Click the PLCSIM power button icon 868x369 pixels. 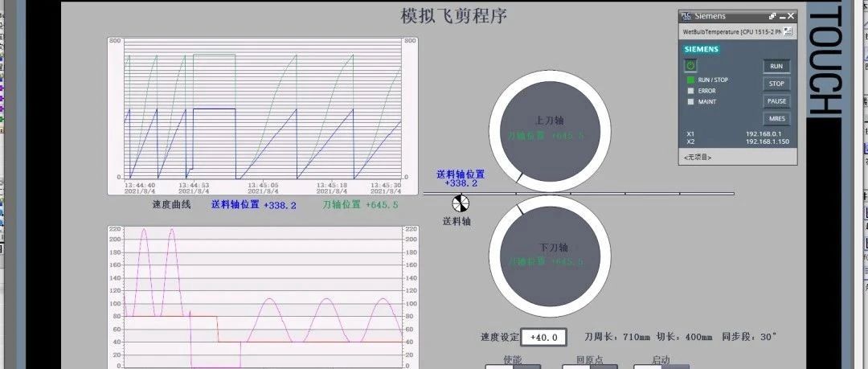click(x=690, y=65)
